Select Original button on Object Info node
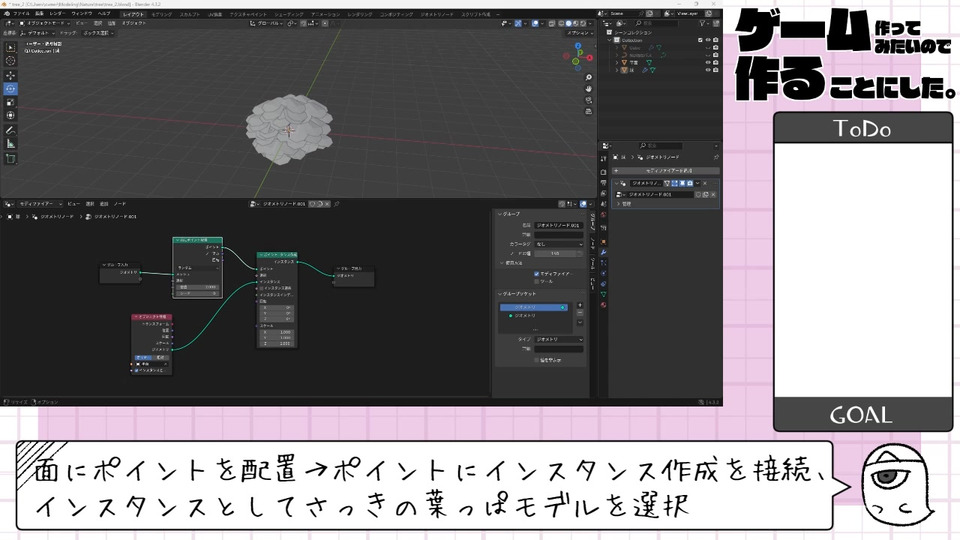 point(143,358)
